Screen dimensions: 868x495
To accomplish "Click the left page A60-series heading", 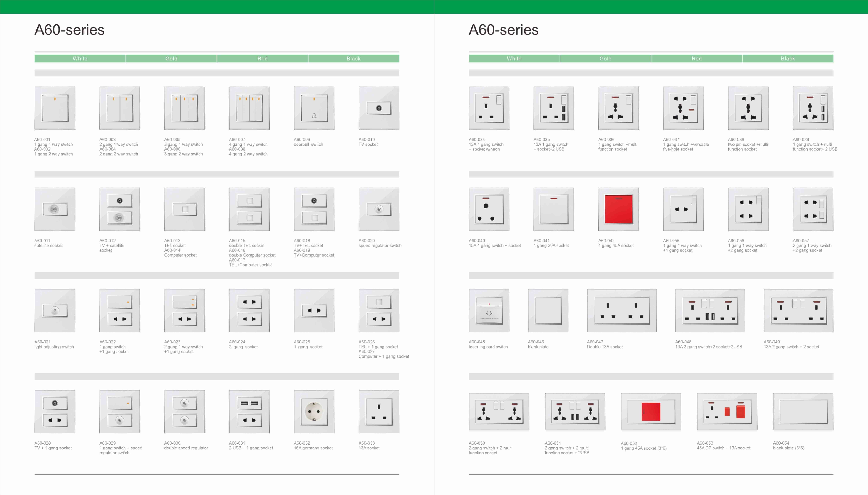I will coord(70,30).
